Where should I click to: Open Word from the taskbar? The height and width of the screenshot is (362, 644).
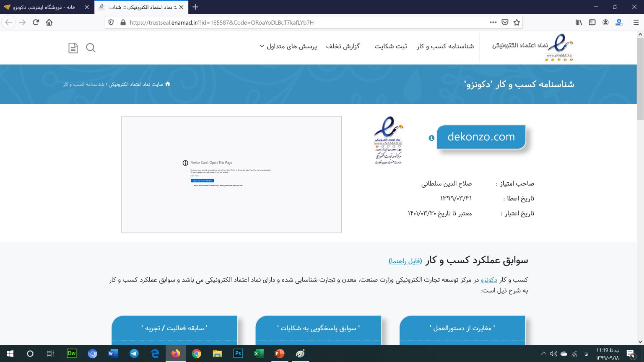(113, 354)
